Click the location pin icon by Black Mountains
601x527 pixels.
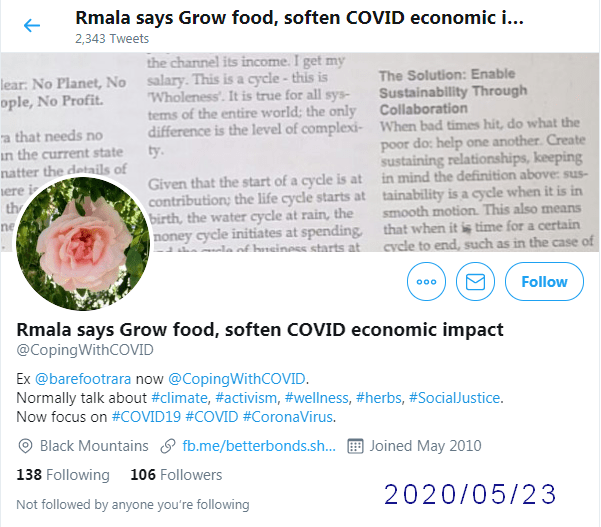click(25, 446)
